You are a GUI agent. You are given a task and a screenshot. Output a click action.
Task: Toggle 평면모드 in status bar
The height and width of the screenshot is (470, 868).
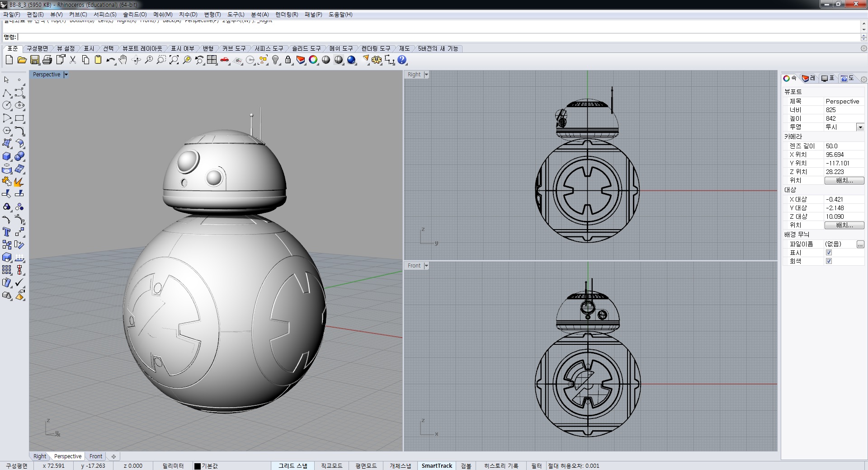366,465
